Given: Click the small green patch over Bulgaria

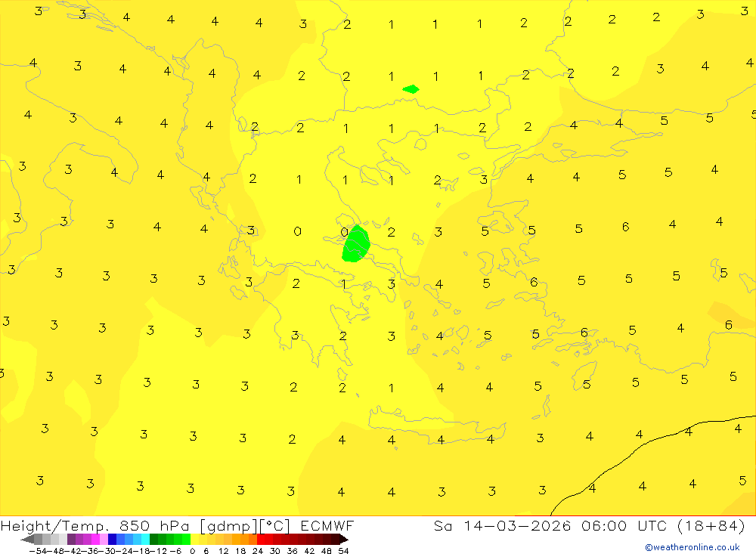Looking at the screenshot, I should 411,88.
